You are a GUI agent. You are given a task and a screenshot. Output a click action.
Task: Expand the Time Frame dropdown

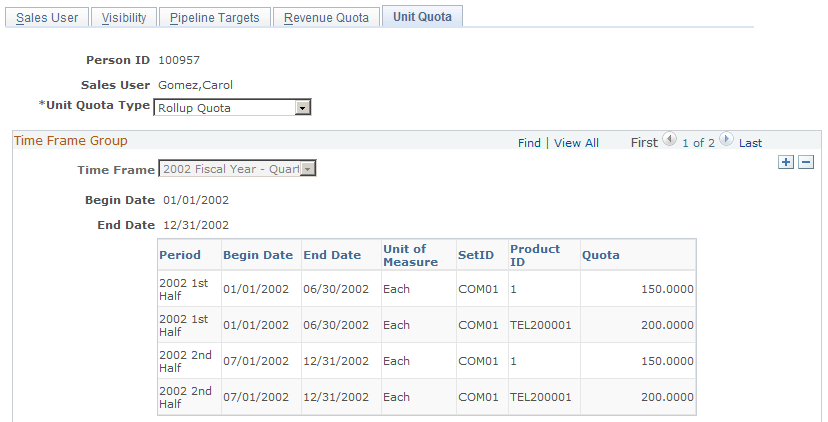(308, 169)
